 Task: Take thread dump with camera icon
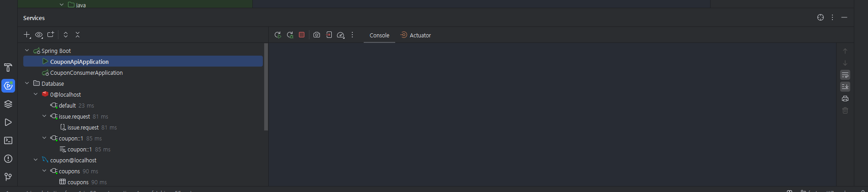317,35
